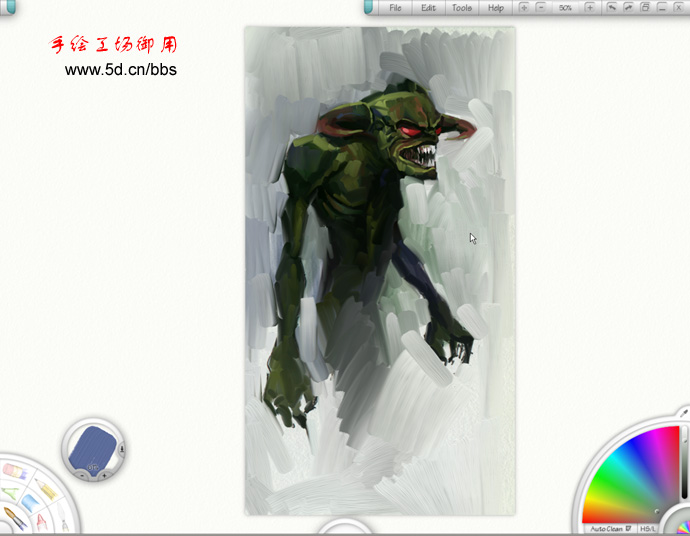Zoom in with the plus button
Screen dimensions: 690x536
click(x=590, y=7)
